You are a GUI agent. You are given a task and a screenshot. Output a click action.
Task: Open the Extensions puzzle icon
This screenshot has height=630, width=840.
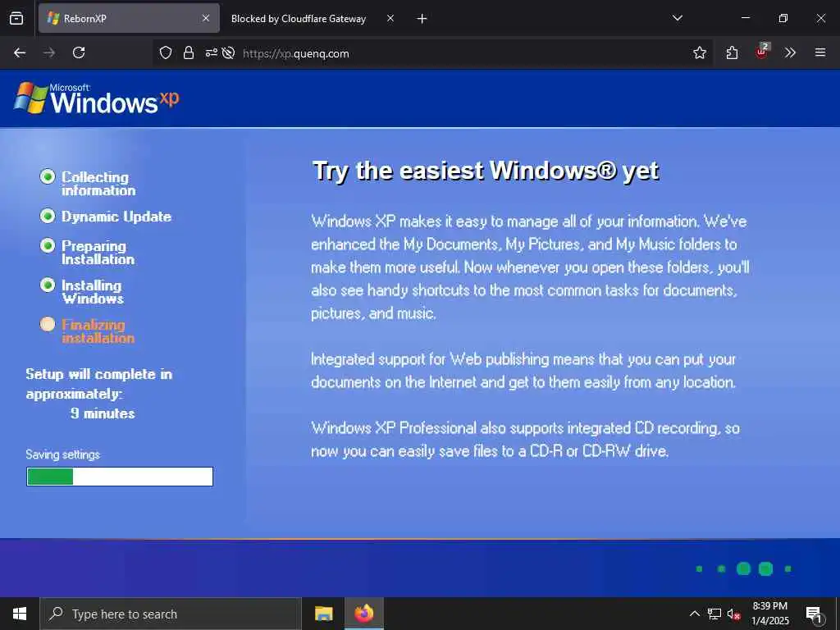pyautogui.click(x=732, y=52)
